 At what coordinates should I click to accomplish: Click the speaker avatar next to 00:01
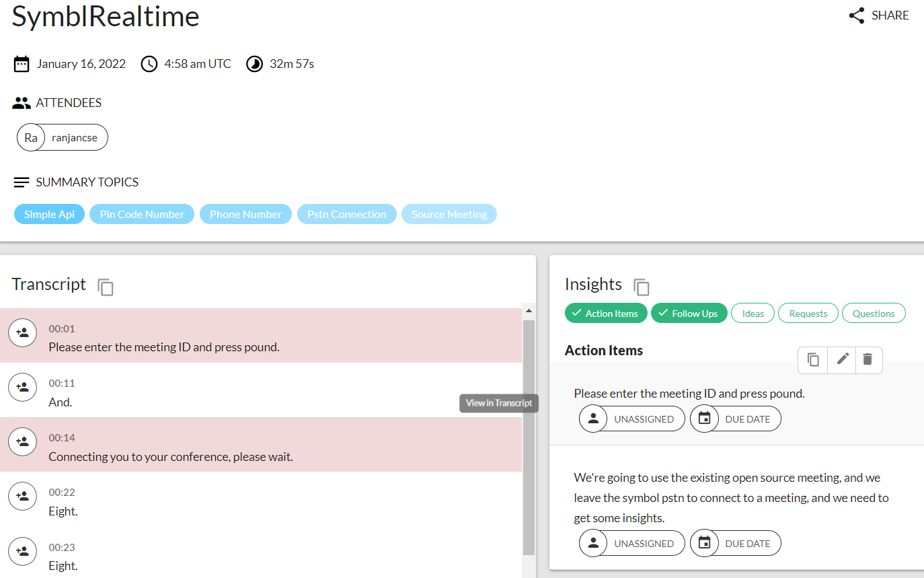[22, 332]
